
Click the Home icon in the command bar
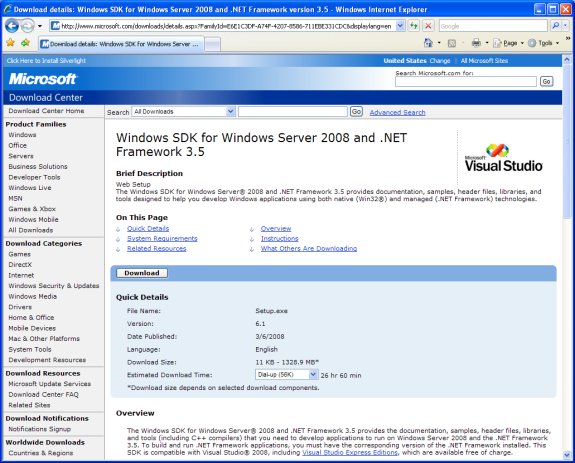tap(428, 43)
